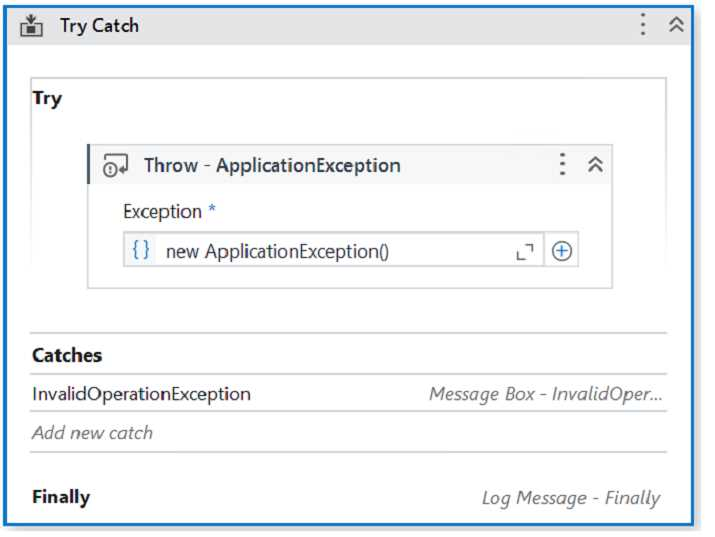Select the Try section label
The image size is (715, 537).
(47, 99)
